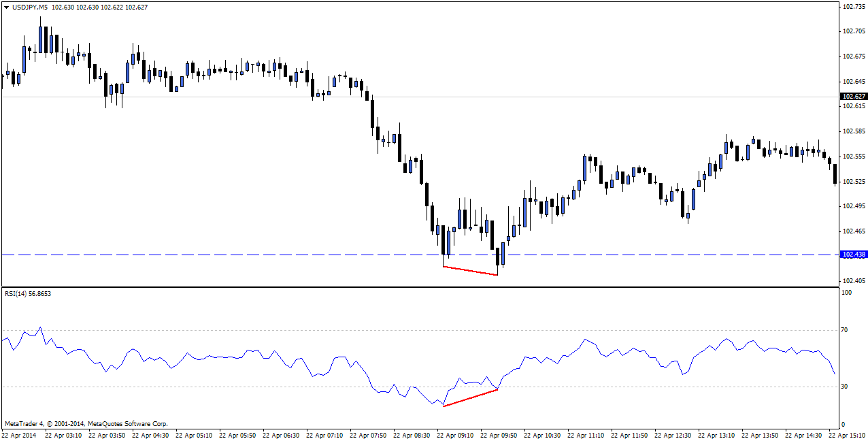Click the 22 Apr 10:30 time label
868x441 pixels.
click(x=543, y=435)
